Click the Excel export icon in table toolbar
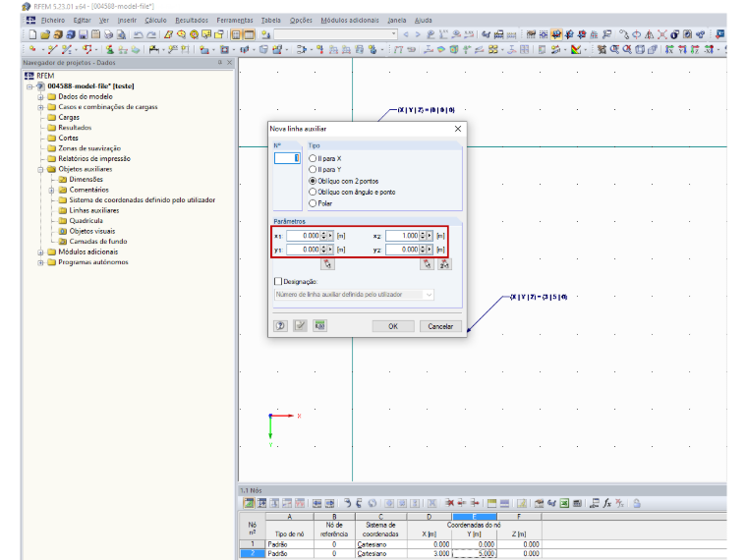 564,503
